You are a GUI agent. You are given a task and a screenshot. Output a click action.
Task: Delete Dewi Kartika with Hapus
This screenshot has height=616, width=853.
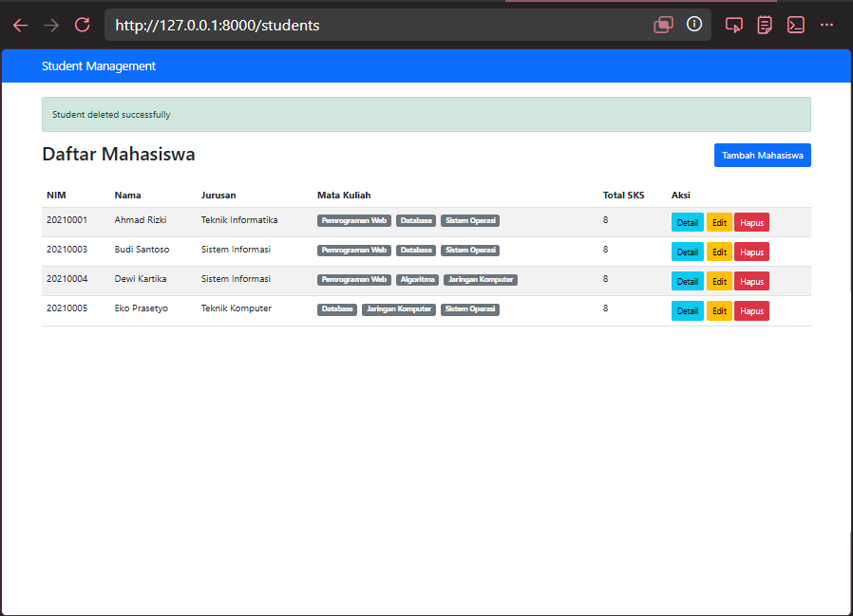tap(751, 281)
